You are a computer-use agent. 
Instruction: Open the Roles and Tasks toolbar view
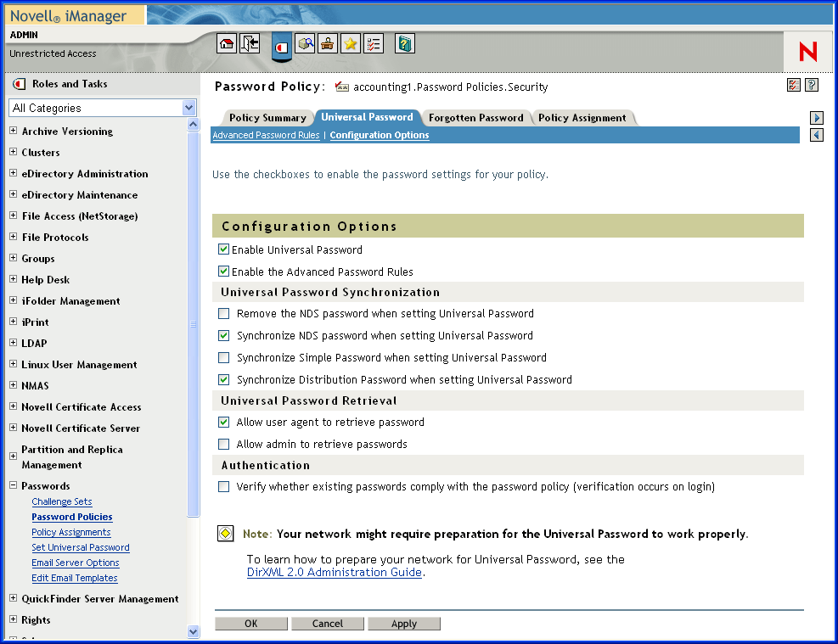pos(282,47)
